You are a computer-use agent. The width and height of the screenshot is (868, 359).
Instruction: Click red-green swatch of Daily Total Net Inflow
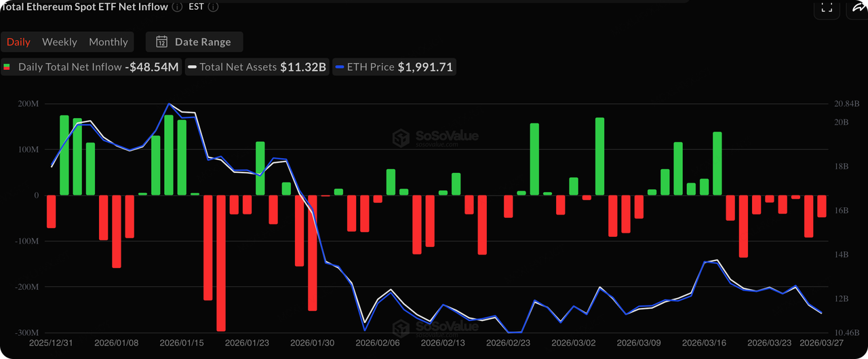click(x=7, y=67)
